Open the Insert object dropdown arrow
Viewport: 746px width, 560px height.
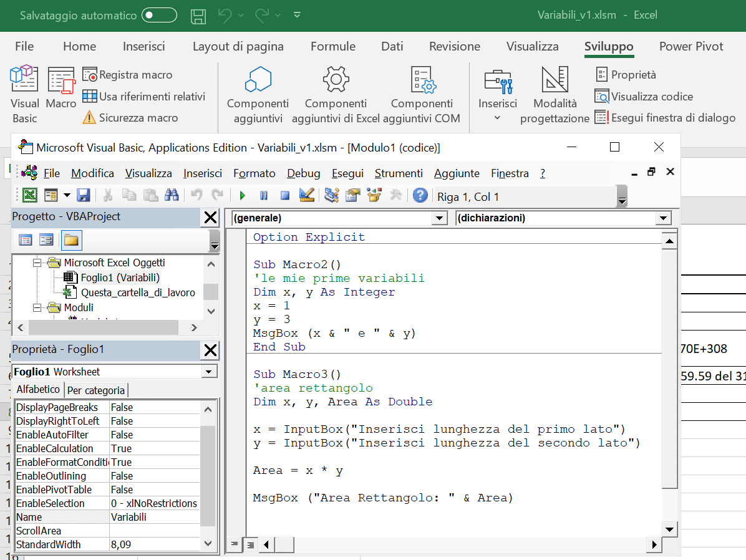tap(67, 195)
